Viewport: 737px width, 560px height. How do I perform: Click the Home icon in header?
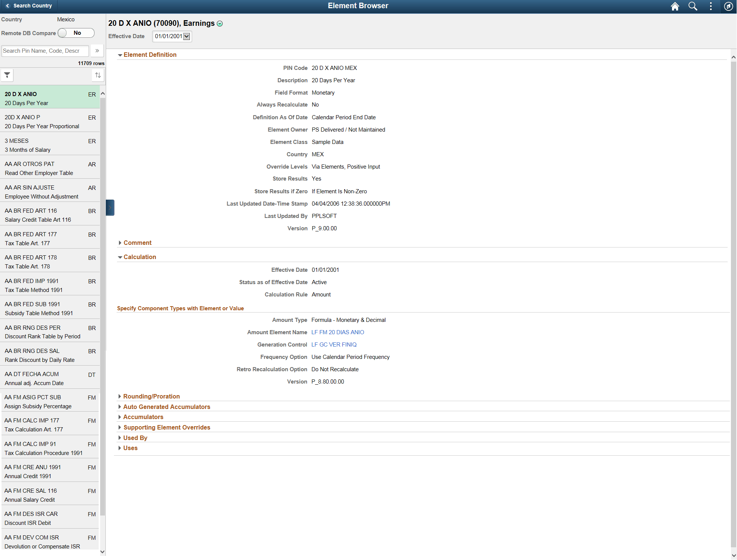click(x=675, y=6)
